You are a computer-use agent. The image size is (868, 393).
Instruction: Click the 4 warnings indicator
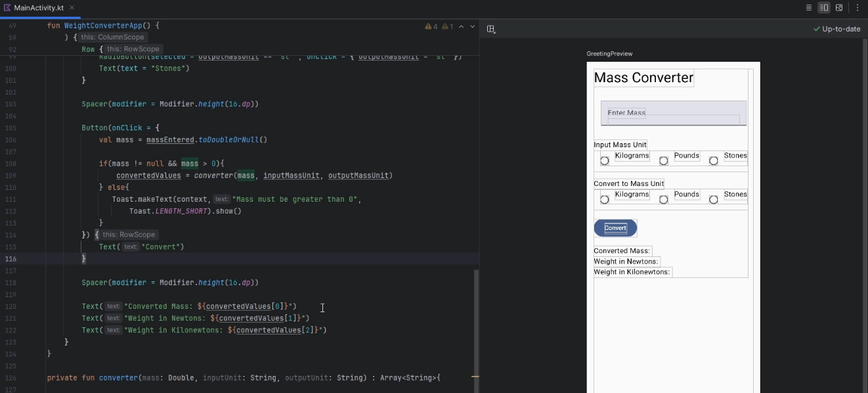coord(431,27)
